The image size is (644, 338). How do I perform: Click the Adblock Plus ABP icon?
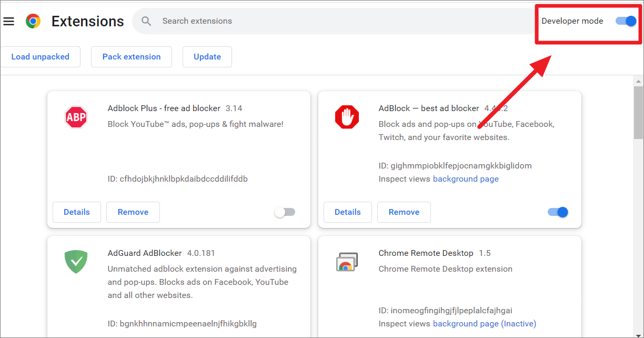(x=76, y=117)
